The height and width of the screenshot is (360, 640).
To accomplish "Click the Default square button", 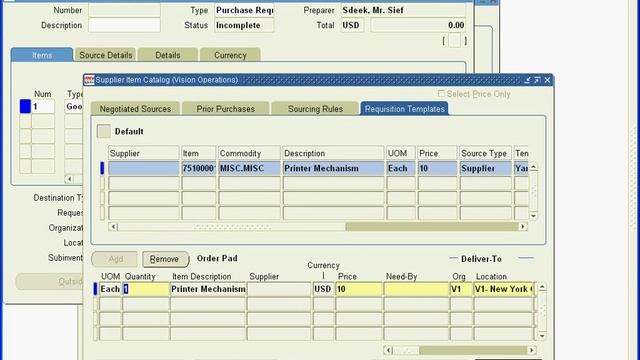I will (x=104, y=131).
